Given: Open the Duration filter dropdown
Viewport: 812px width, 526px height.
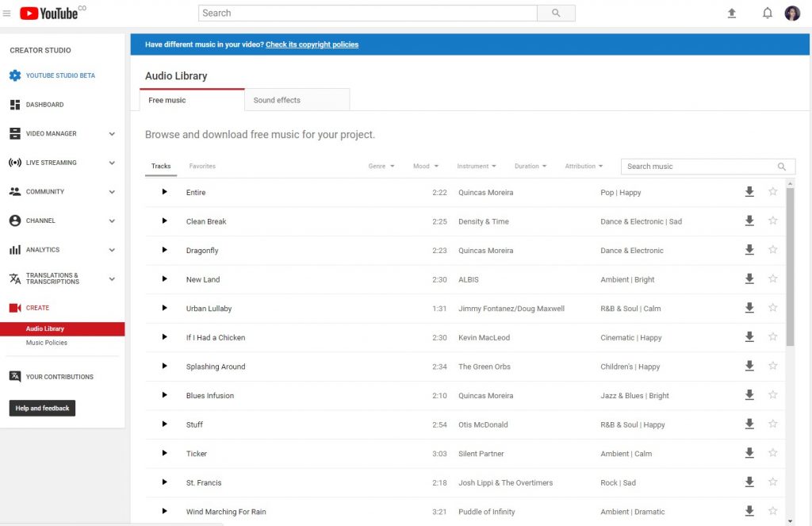Looking at the screenshot, I should click(530, 167).
